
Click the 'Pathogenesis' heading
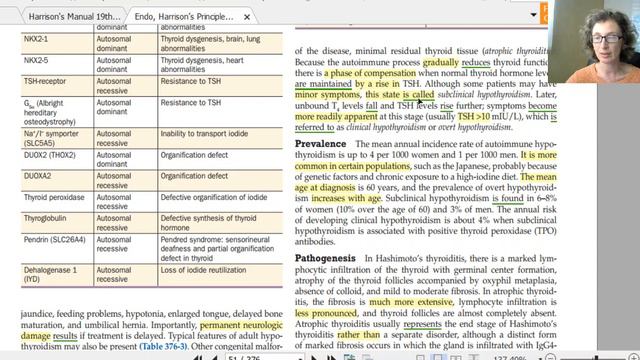[325, 258]
